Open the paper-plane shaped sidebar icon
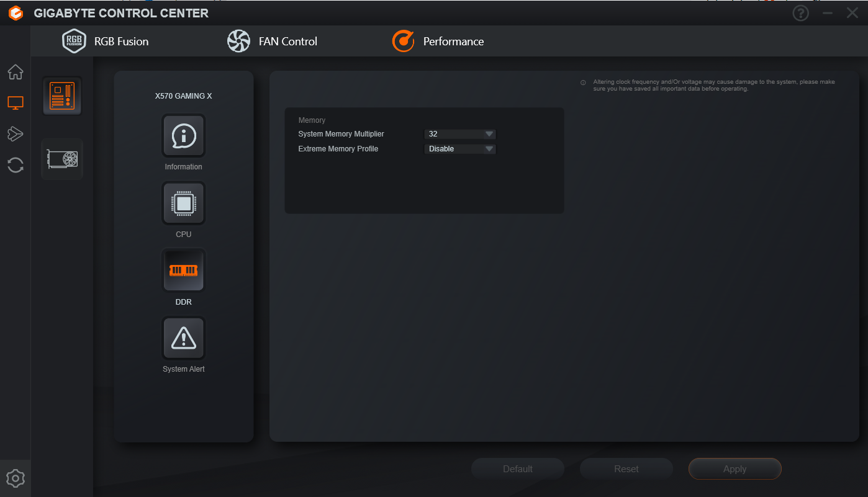Viewport: 868px width, 497px height. tap(16, 134)
